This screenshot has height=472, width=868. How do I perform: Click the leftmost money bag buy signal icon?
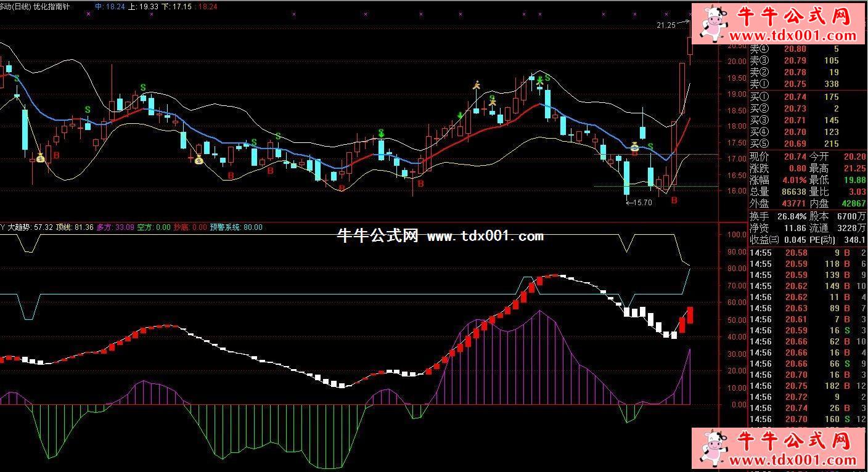(40, 158)
